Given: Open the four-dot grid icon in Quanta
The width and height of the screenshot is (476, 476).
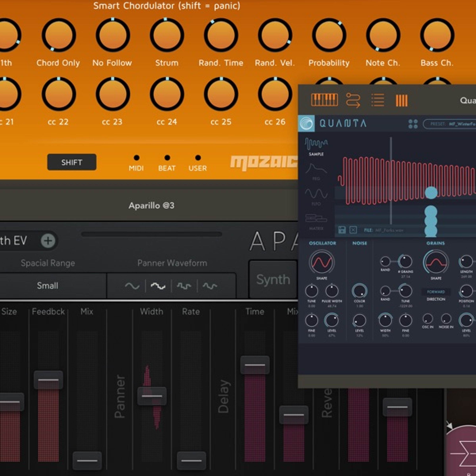Looking at the screenshot, I should [413, 124].
